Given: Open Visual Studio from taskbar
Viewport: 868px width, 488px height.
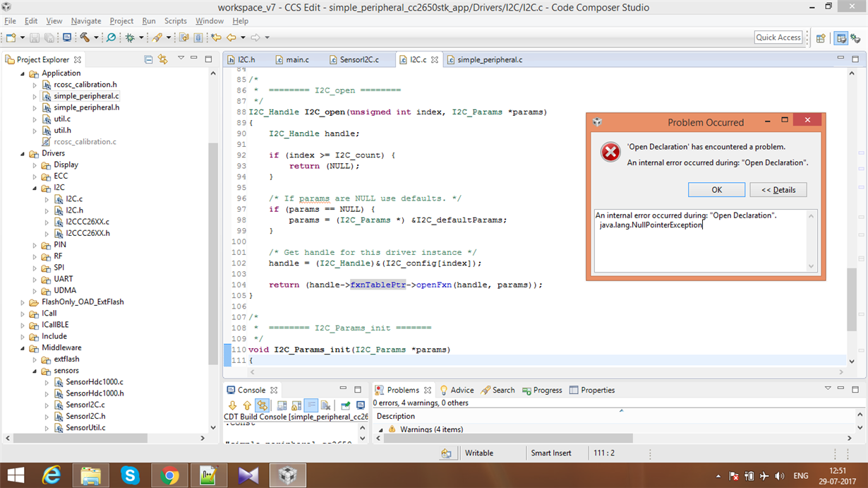Looking at the screenshot, I should click(x=248, y=475).
